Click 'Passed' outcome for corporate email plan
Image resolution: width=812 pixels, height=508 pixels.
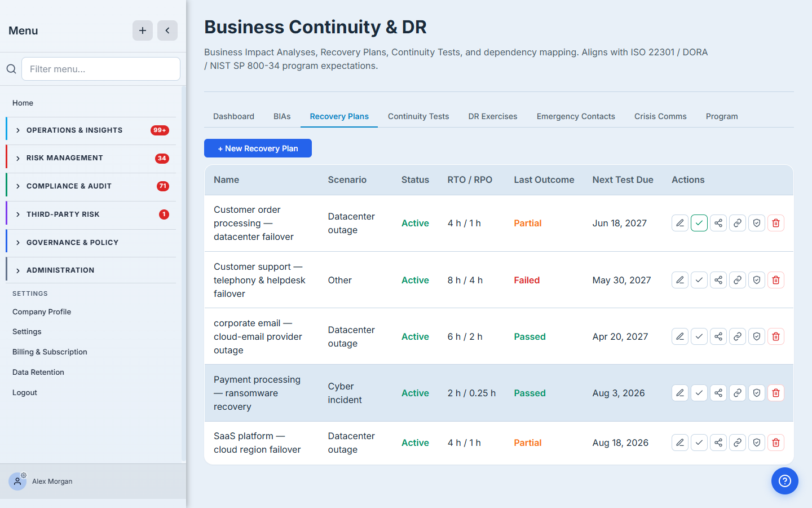(529, 336)
